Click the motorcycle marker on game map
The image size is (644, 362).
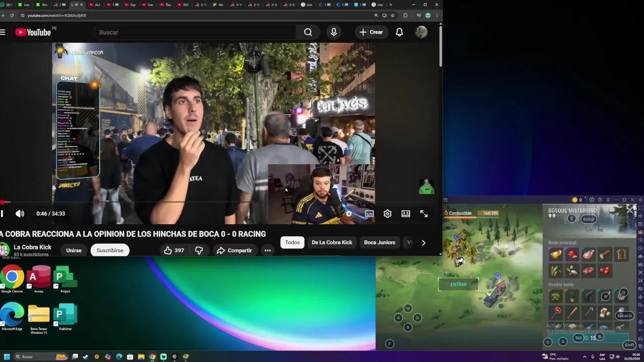(460, 261)
